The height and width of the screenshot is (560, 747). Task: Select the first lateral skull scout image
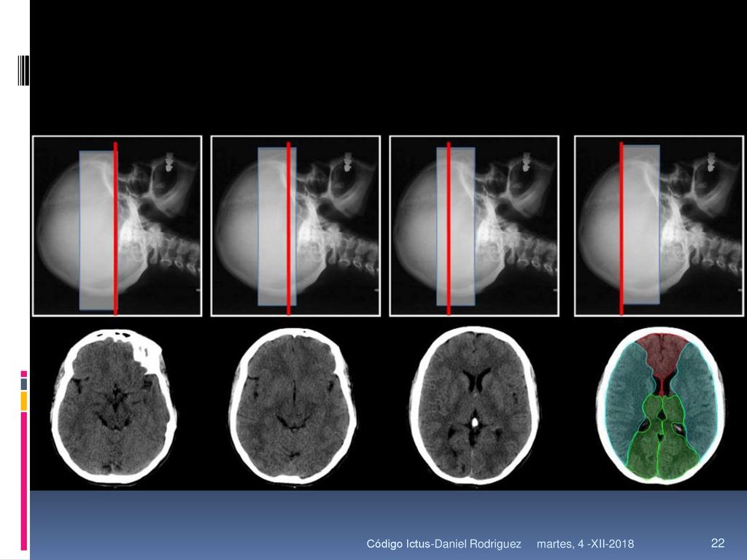click(117, 226)
